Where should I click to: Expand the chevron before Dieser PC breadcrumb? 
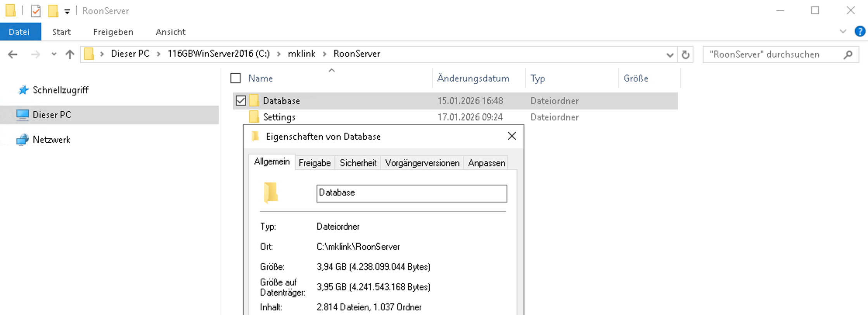point(102,54)
